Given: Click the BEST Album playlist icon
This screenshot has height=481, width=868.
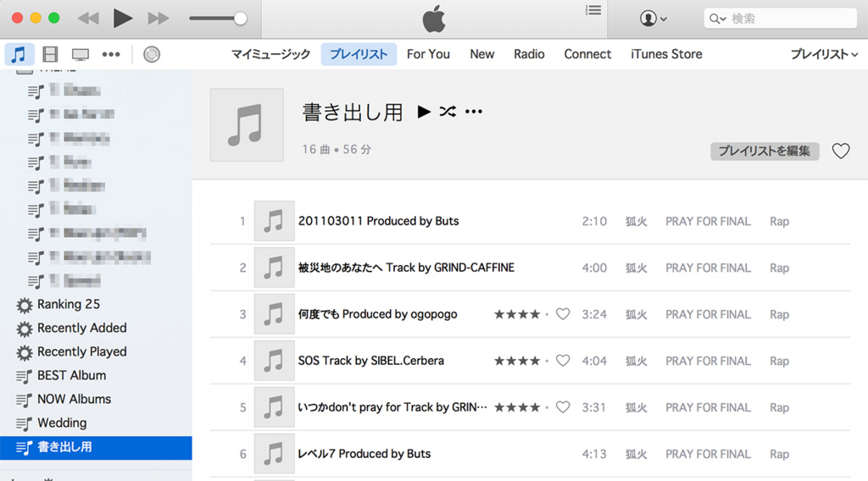Looking at the screenshot, I should point(24,377).
